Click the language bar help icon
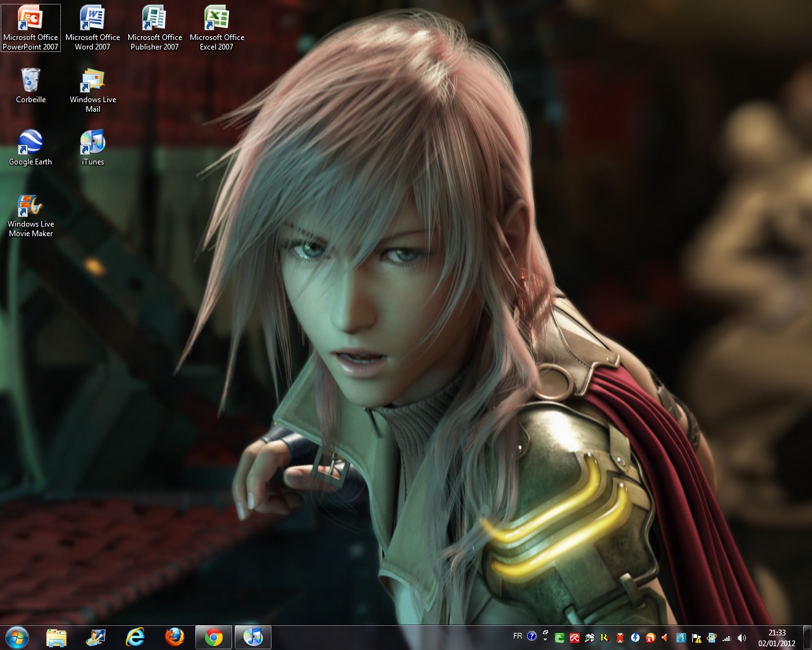 (532, 636)
